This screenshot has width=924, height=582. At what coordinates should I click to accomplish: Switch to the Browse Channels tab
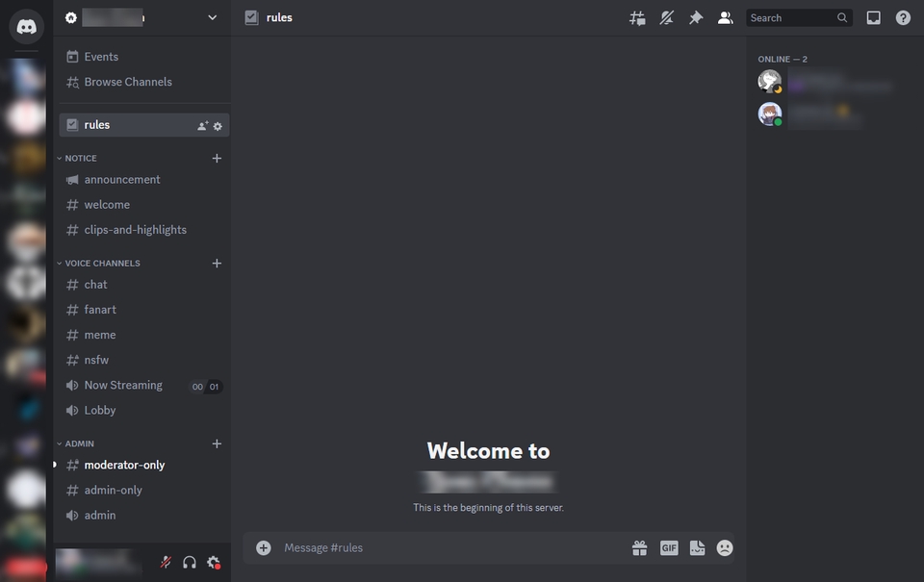(128, 81)
